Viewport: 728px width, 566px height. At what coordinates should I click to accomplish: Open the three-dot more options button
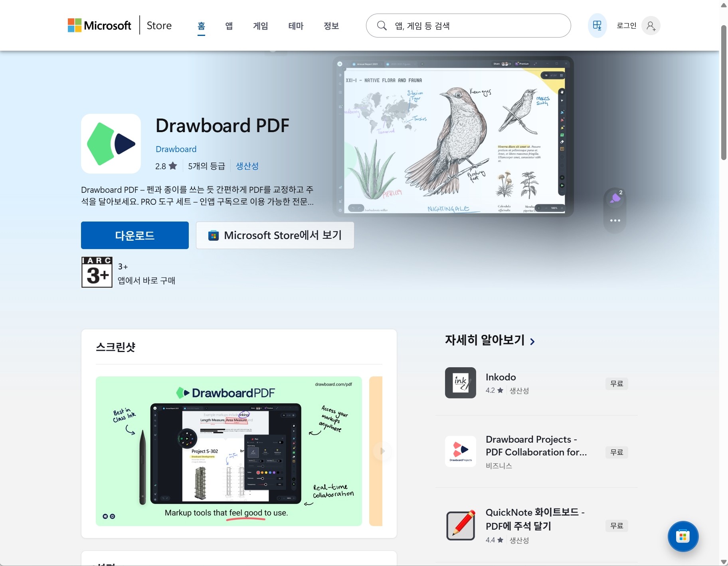(x=615, y=220)
